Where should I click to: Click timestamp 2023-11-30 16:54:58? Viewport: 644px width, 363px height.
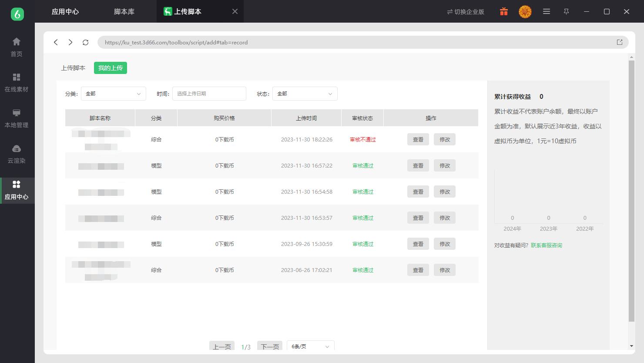[x=307, y=192]
